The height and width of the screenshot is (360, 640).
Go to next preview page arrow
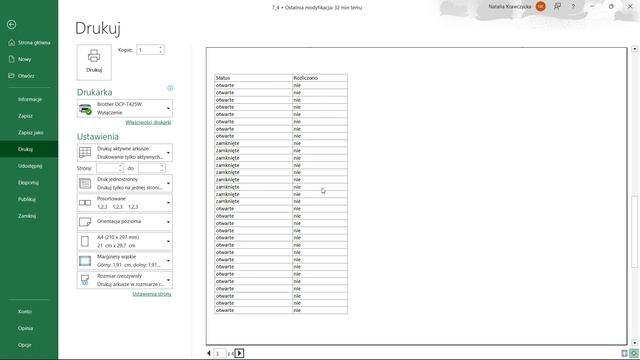point(240,353)
